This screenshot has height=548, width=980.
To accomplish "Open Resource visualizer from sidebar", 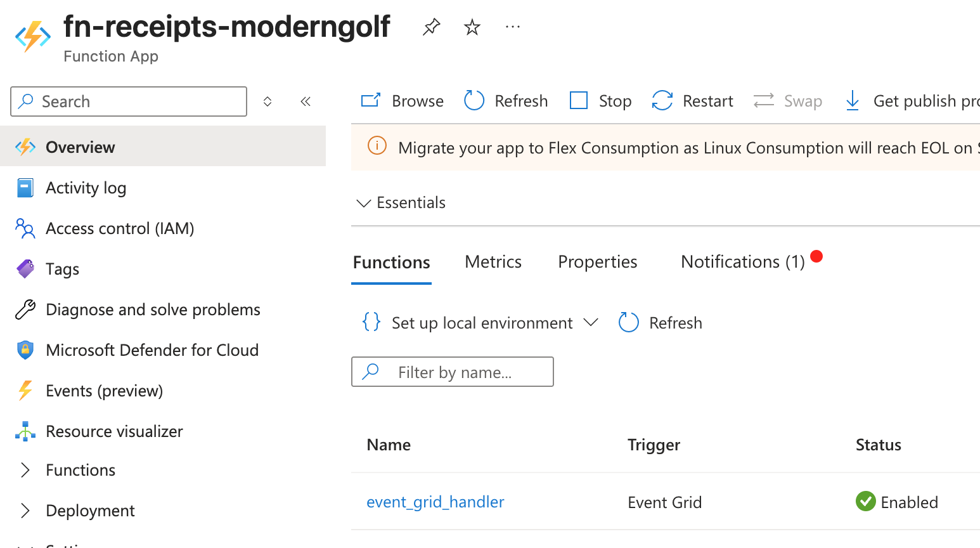I will [x=114, y=431].
